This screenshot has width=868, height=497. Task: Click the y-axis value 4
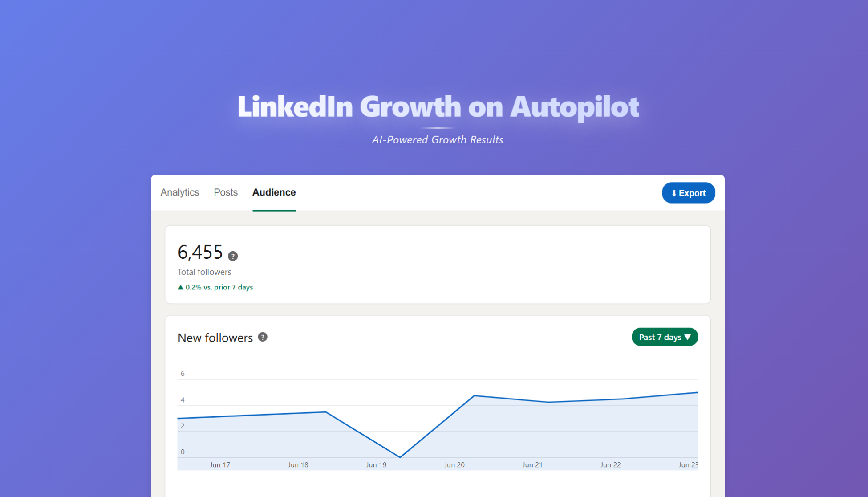(183, 399)
